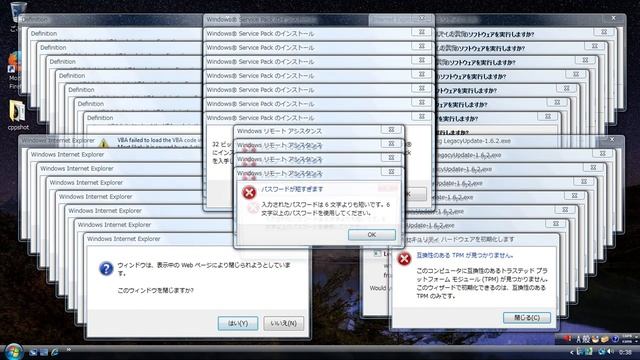The width and height of the screenshot is (640, 360).
Task: Click the red error icon beside パスワードが短すぎます
Action: (x=249, y=192)
